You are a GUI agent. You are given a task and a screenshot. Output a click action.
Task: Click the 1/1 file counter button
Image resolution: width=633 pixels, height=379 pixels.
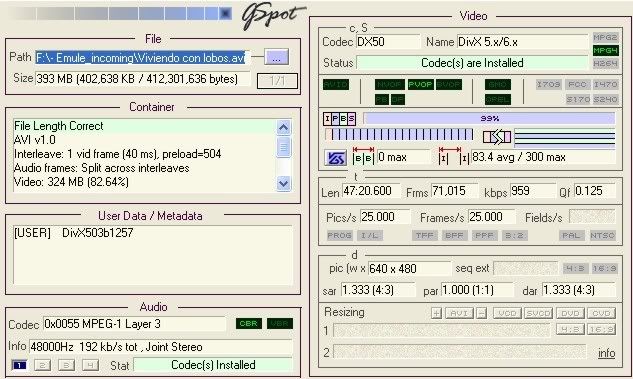[x=277, y=81]
